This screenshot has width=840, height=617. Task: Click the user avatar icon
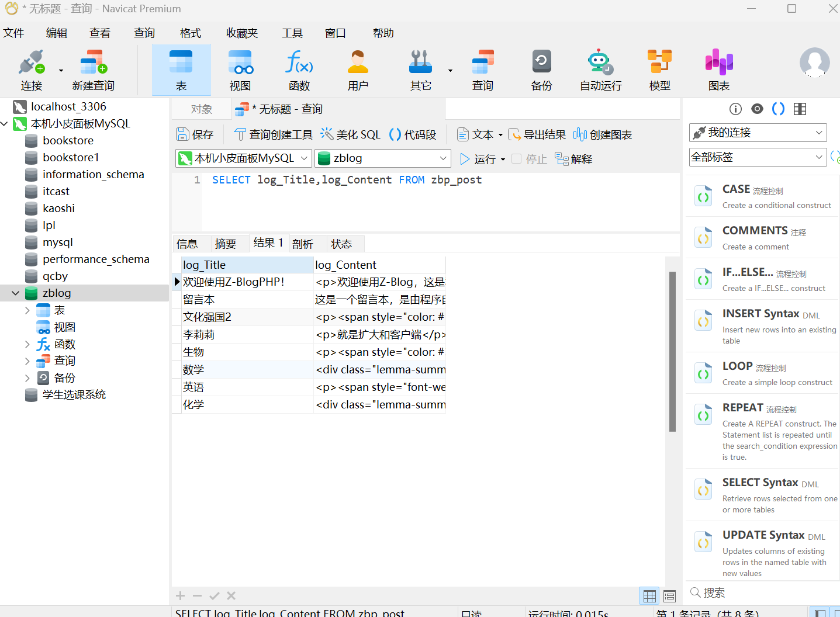[815, 63]
